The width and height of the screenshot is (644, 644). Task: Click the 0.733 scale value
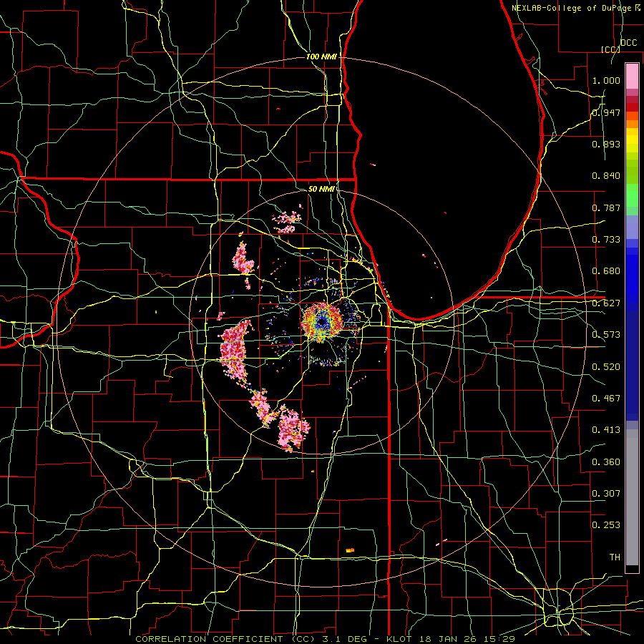pyautogui.click(x=606, y=240)
